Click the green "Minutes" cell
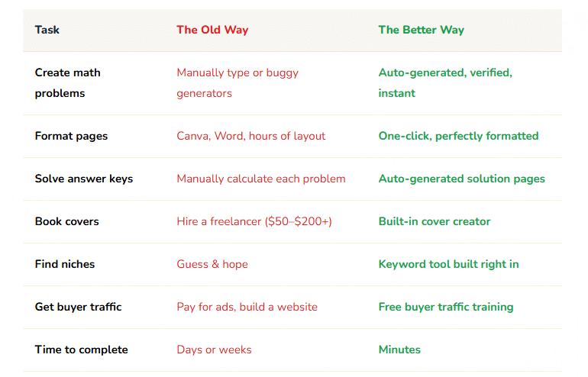This screenshot has width=588, height=377. 399,350
